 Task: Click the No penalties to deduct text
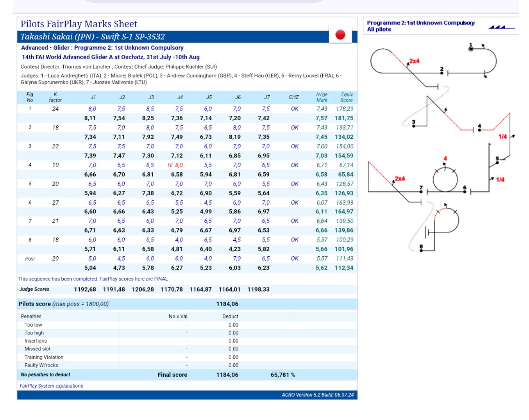tap(45, 374)
